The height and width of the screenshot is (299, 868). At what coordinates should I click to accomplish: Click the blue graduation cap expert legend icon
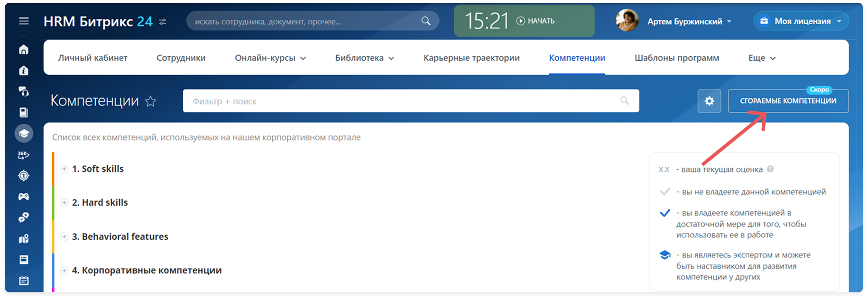click(x=665, y=255)
